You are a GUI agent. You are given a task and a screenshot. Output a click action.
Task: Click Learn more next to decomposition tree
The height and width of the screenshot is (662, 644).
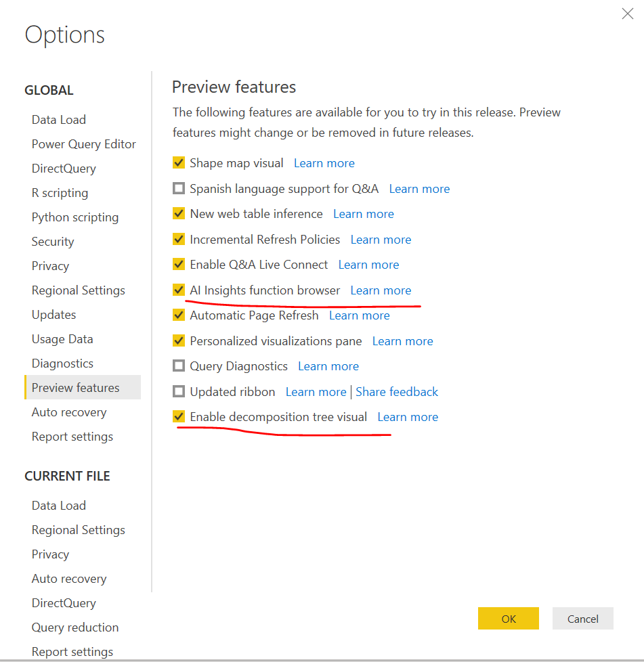pyautogui.click(x=408, y=417)
